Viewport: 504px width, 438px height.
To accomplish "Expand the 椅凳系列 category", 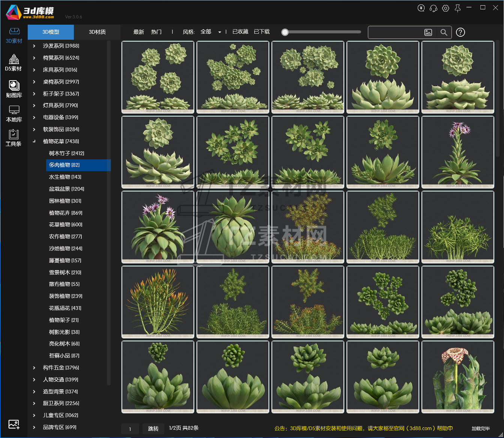I will coord(34,58).
